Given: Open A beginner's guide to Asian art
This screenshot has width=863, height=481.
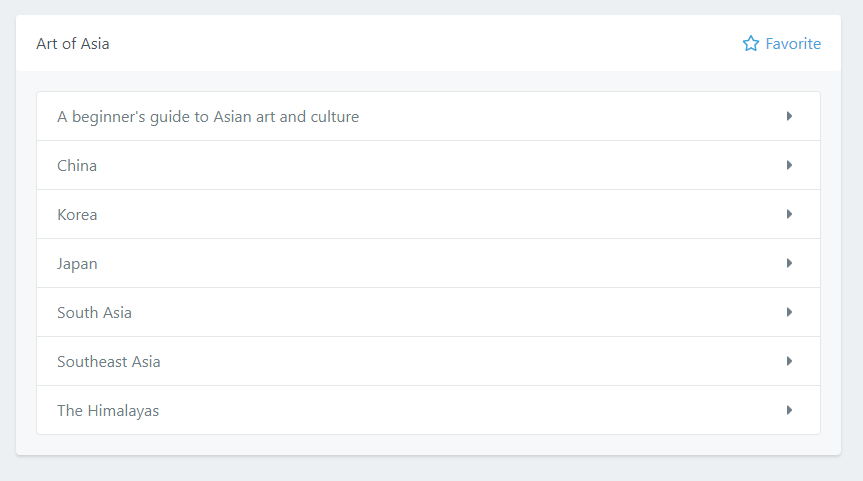Looking at the screenshot, I should point(208,117).
